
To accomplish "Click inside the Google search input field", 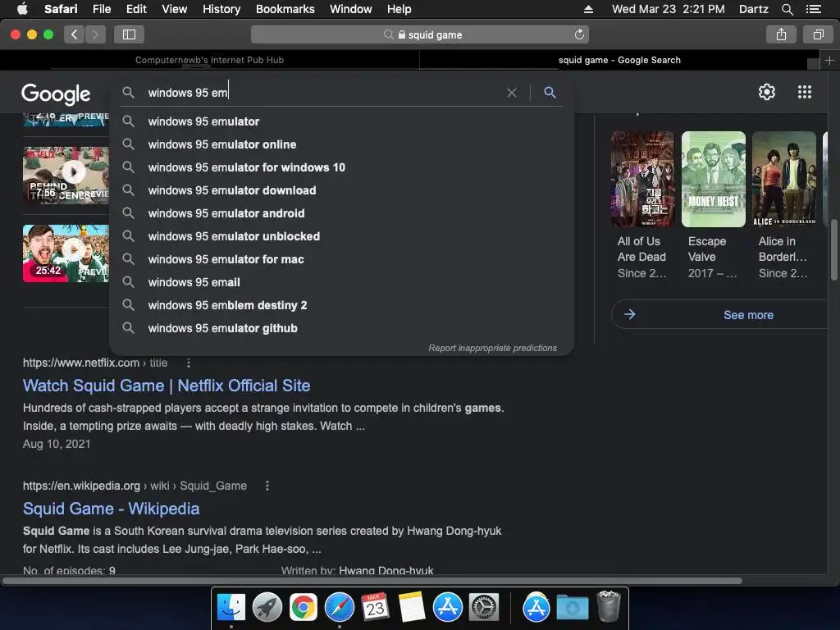I will point(323,93).
